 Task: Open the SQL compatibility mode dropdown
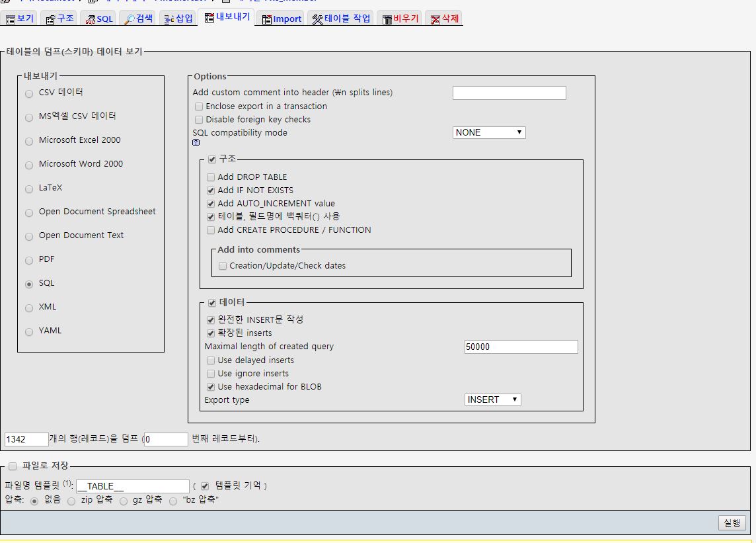[x=489, y=132]
